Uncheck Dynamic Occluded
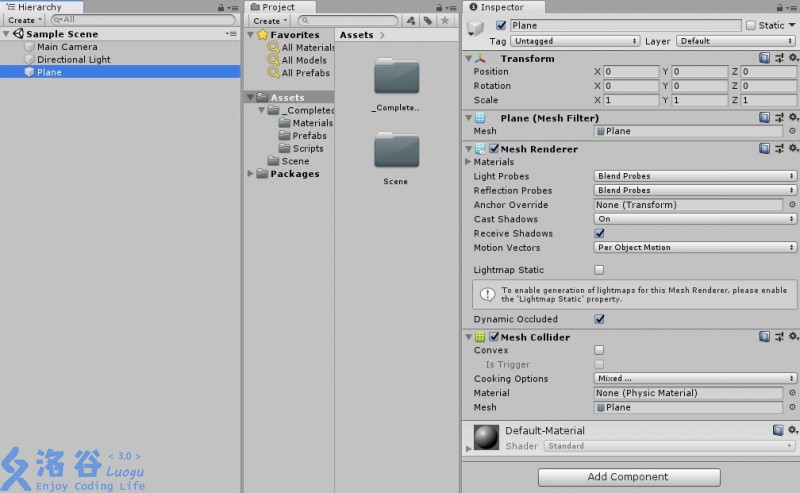800x493 pixels. click(599, 319)
